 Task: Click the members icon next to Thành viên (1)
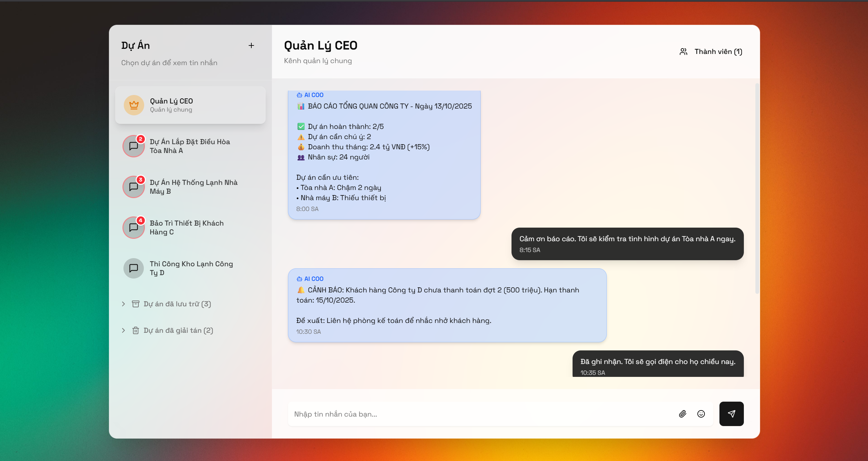[x=683, y=51]
